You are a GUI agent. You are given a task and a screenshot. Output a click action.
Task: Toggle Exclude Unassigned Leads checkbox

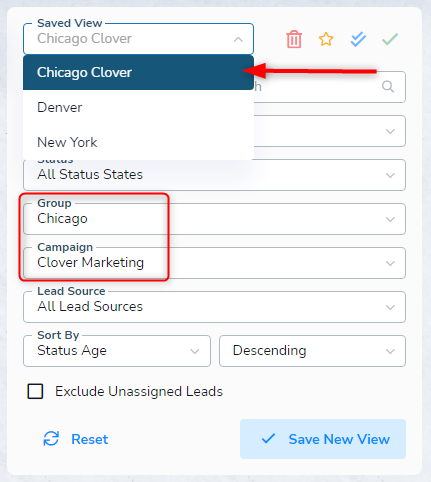(35, 391)
